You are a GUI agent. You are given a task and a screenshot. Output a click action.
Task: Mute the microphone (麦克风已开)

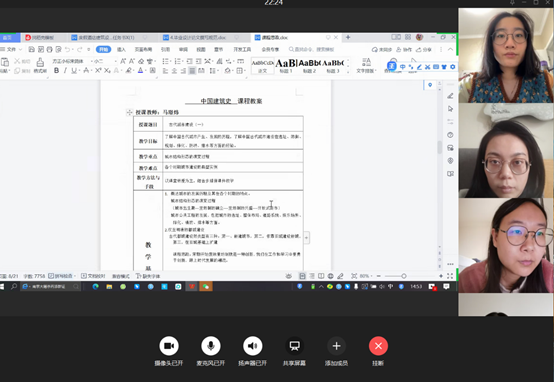coord(211,346)
